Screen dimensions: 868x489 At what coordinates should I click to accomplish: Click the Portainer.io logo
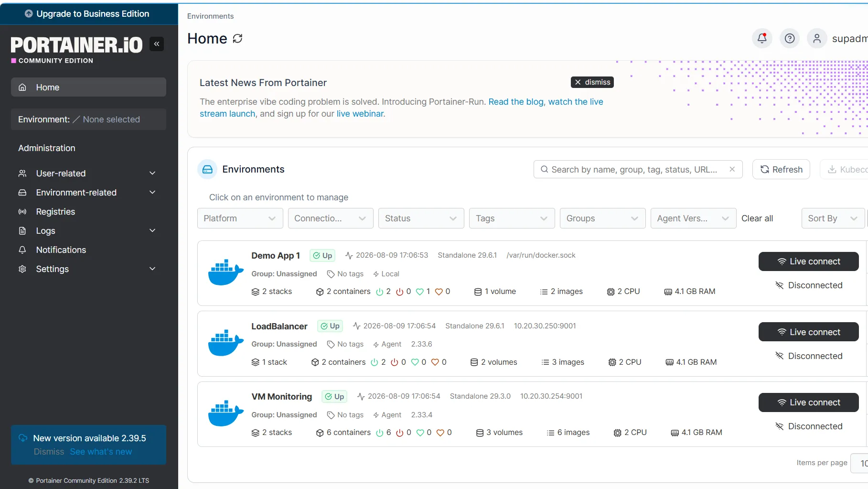[76, 50]
